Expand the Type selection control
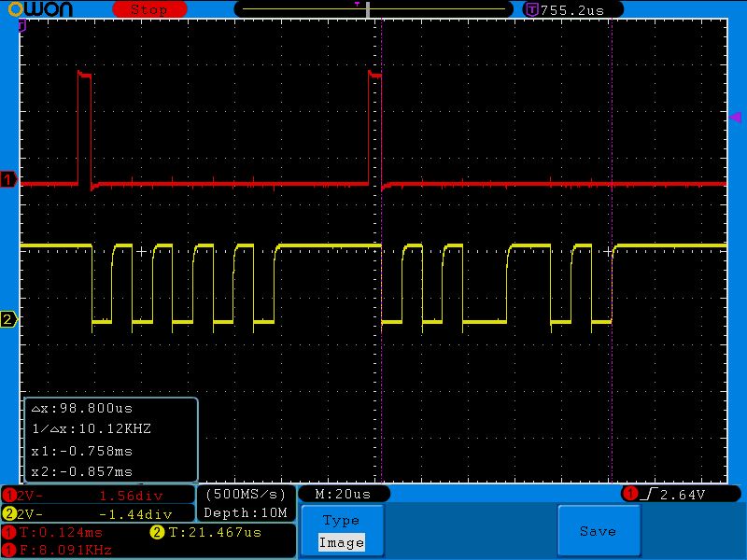The width and height of the screenshot is (747, 560). (x=343, y=519)
